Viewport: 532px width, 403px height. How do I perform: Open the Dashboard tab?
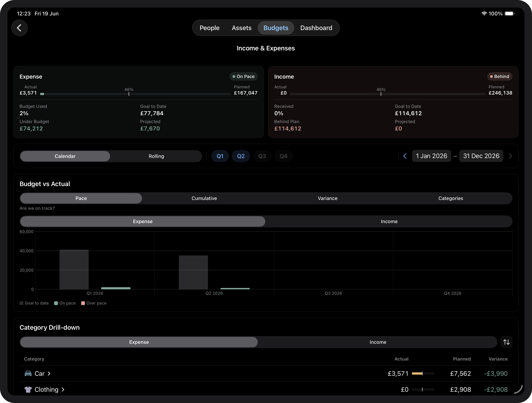click(316, 28)
